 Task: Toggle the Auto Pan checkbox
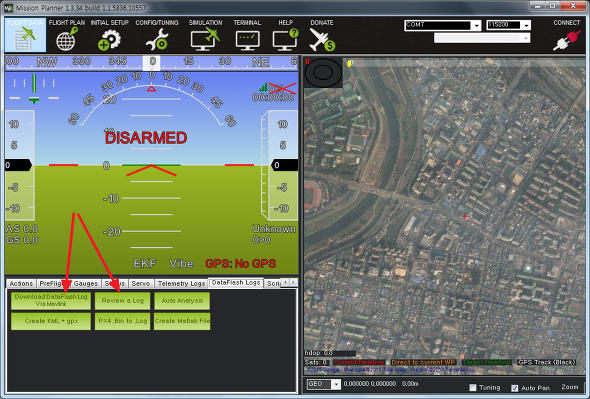pos(515,388)
